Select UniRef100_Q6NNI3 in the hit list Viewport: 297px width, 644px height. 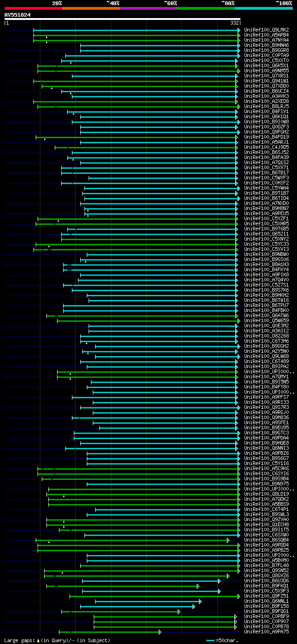click(x=266, y=448)
